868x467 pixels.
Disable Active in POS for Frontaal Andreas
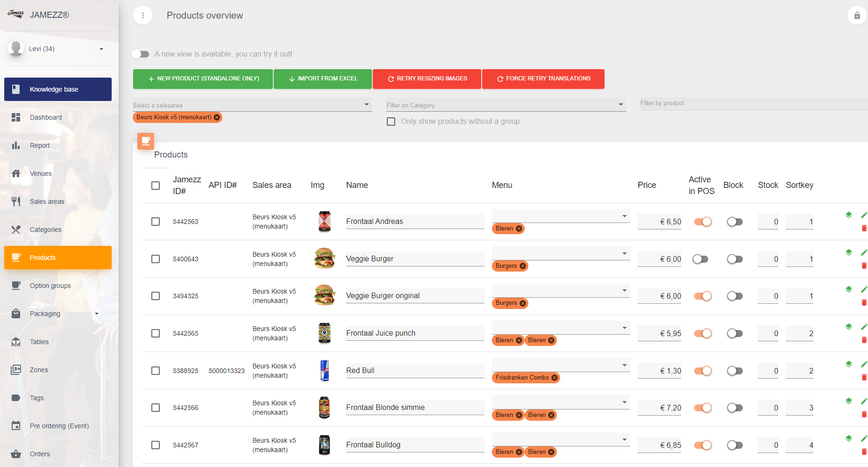703,222
